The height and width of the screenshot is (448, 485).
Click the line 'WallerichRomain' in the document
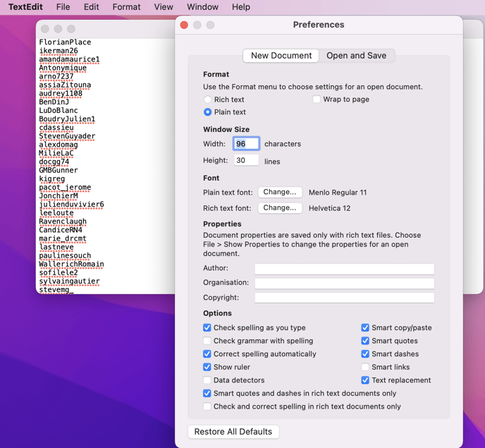tap(71, 264)
